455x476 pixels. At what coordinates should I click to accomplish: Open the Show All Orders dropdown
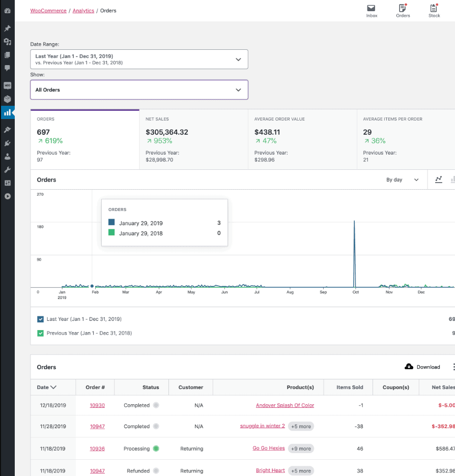(x=139, y=90)
